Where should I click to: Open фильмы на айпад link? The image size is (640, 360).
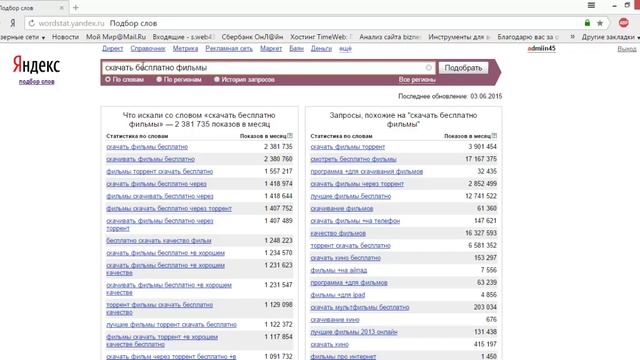coord(339,270)
